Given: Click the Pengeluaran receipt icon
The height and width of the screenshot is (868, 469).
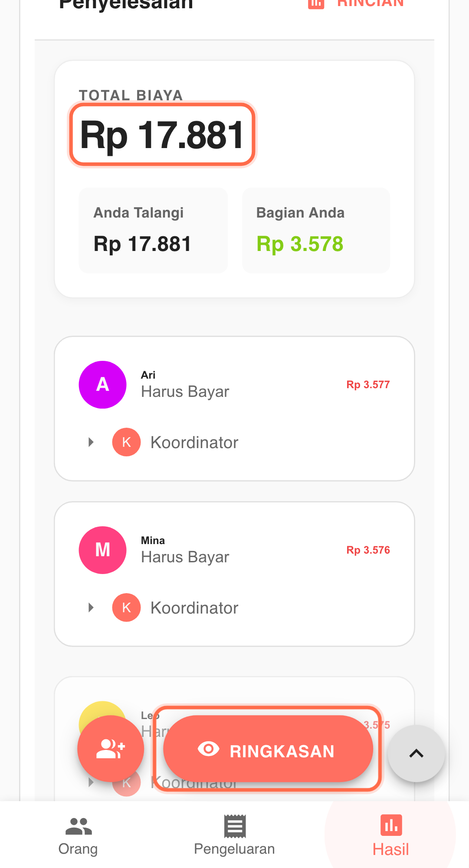Looking at the screenshot, I should click(235, 826).
